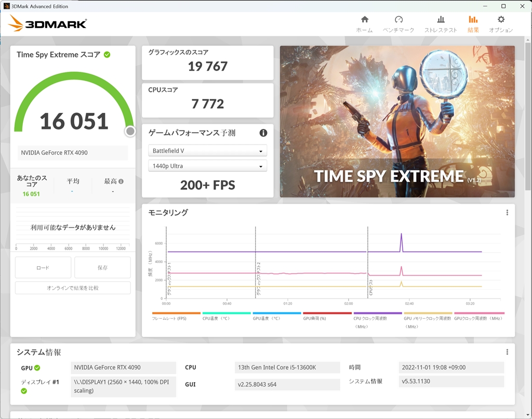Viewport: 532px width, 419px height.
Task: Click the NVIDIA GeForce RTX 4090 field under the score
Action: [x=73, y=153]
